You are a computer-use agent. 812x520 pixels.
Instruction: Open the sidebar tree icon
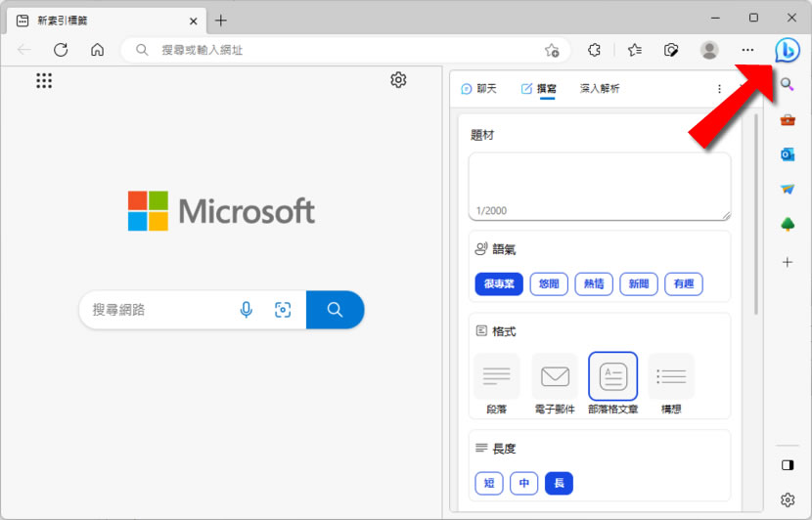[x=788, y=224]
